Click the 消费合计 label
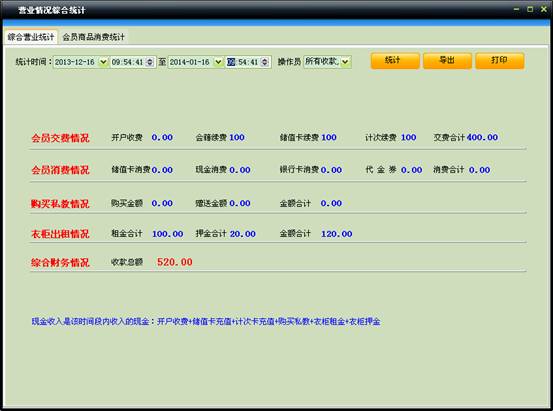This screenshot has height=411, width=553. 449,170
